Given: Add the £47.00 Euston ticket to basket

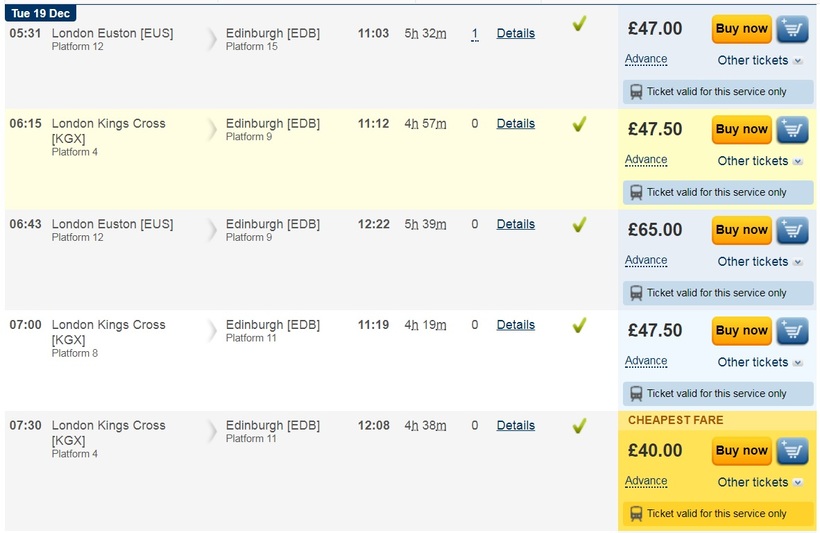Looking at the screenshot, I should click(793, 29).
